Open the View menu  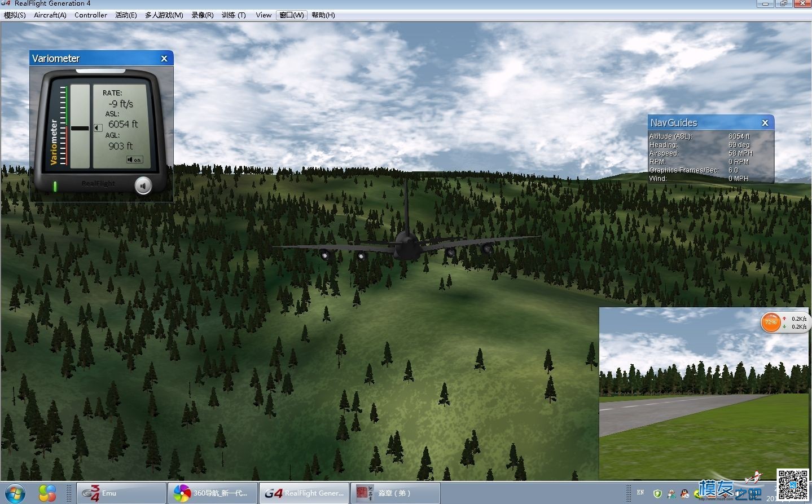pyautogui.click(x=264, y=15)
